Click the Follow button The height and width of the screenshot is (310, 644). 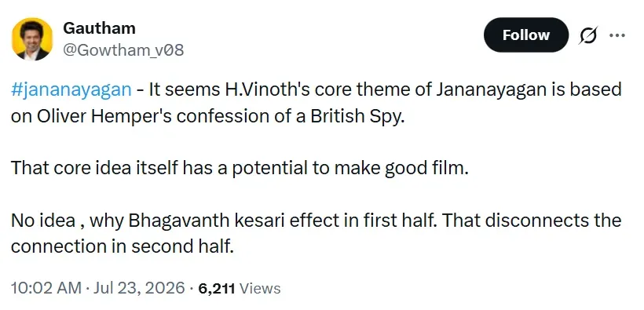526,35
